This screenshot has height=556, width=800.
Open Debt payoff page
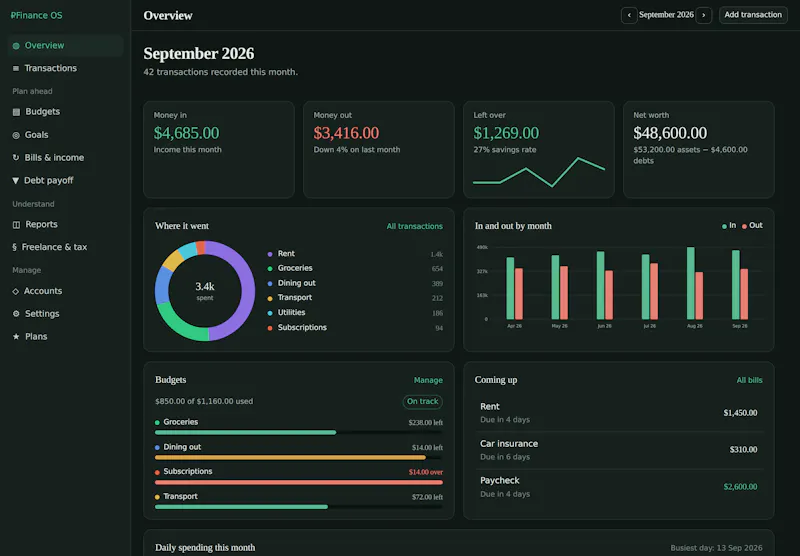tap(65, 181)
